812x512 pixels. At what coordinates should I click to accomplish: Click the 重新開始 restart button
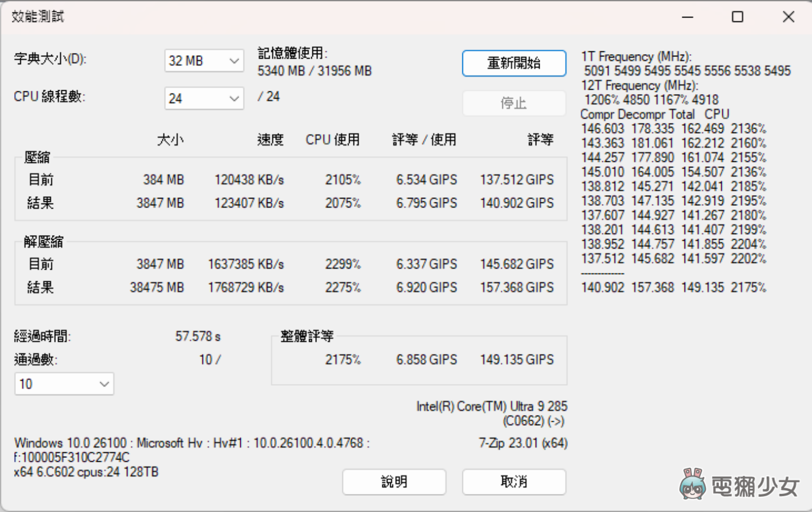514,63
